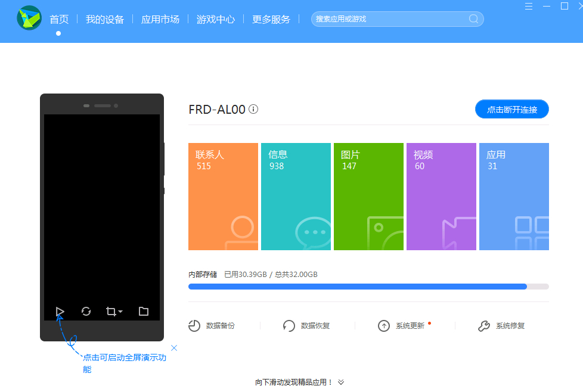583x392 pixels.
Task: Open 更多服务 tab
Action: click(271, 19)
